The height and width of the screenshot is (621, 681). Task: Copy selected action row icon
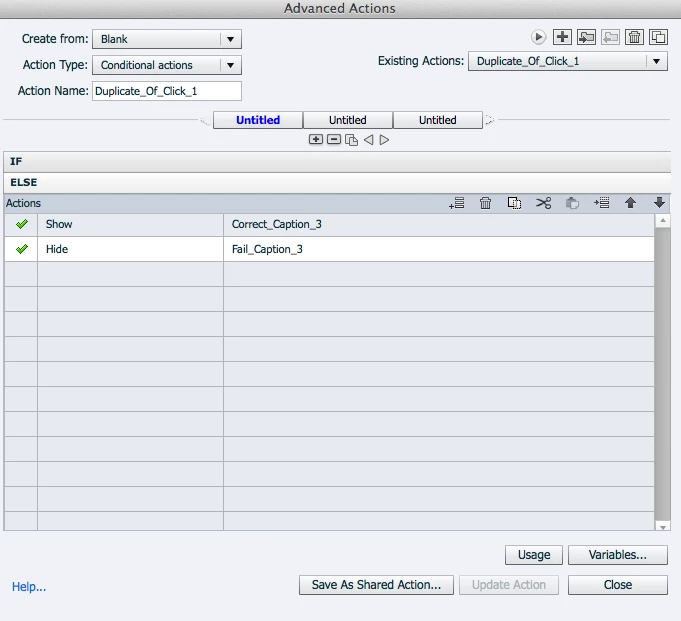coord(514,203)
